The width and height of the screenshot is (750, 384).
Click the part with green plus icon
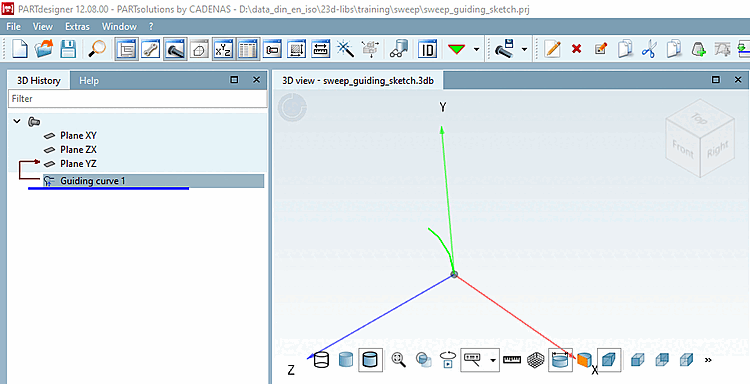pyautogui.click(x=698, y=49)
